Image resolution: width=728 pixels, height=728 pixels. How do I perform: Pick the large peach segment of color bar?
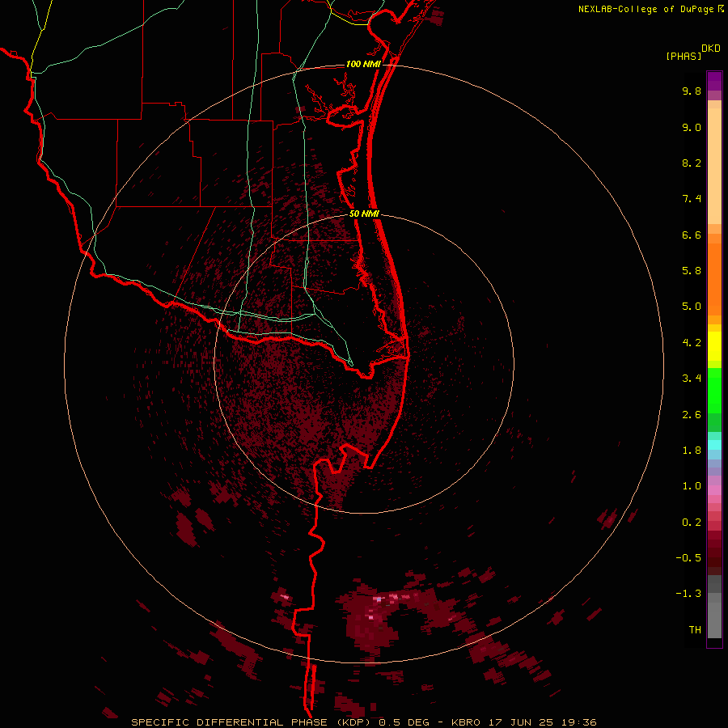tap(714, 166)
